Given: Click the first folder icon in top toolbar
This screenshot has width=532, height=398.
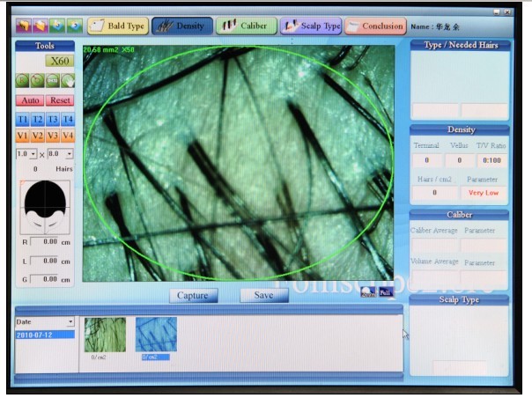Looking at the screenshot, I should [21, 26].
